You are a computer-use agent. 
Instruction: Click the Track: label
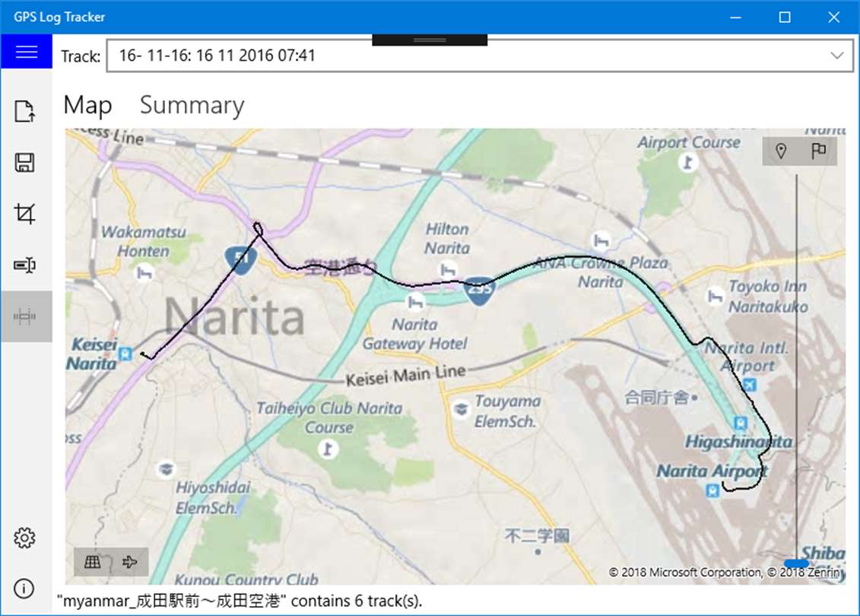pyautogui.click(x=81, y=56)
